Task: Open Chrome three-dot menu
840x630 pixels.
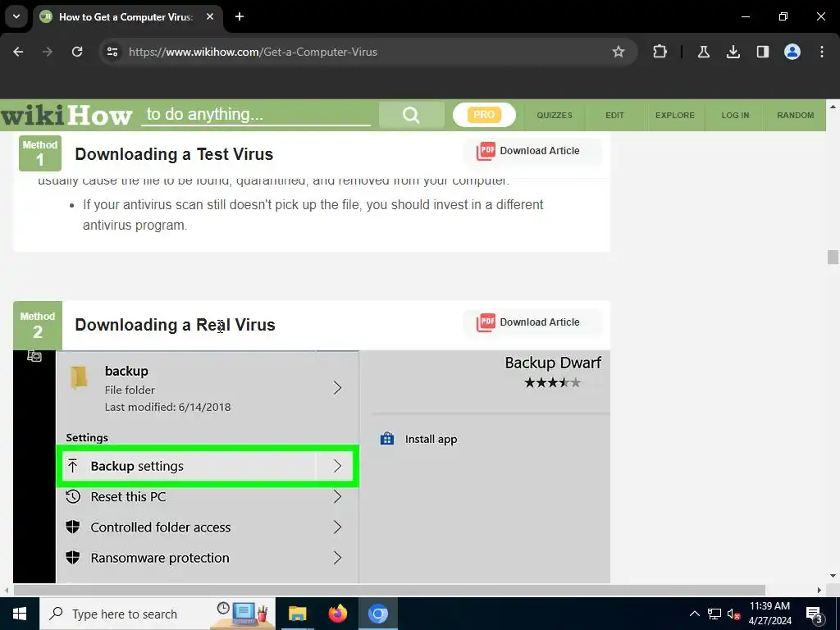Action: pyautogui.click(x=822, y=52)
